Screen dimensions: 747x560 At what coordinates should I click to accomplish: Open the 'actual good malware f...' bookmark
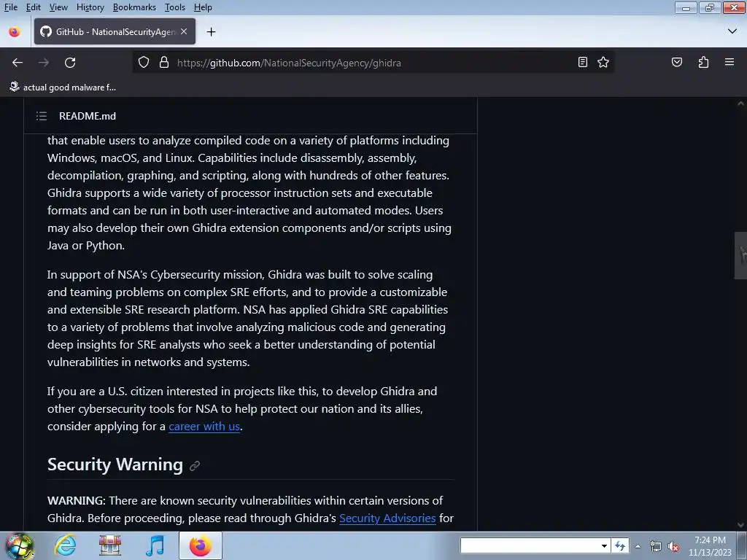pyautogui.click(x=63, y=87)
